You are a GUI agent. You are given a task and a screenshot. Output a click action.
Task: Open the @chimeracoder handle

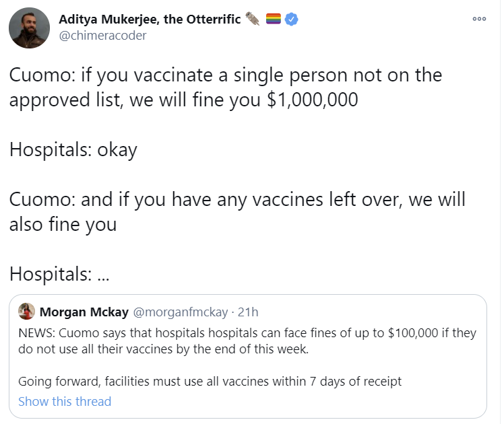[102, 36]
